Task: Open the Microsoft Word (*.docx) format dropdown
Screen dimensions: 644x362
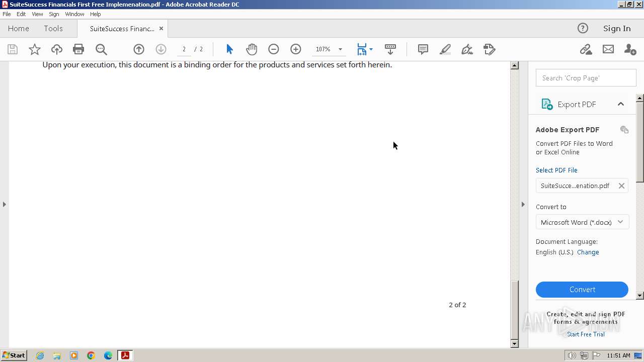Action: [x=582, y=222]
